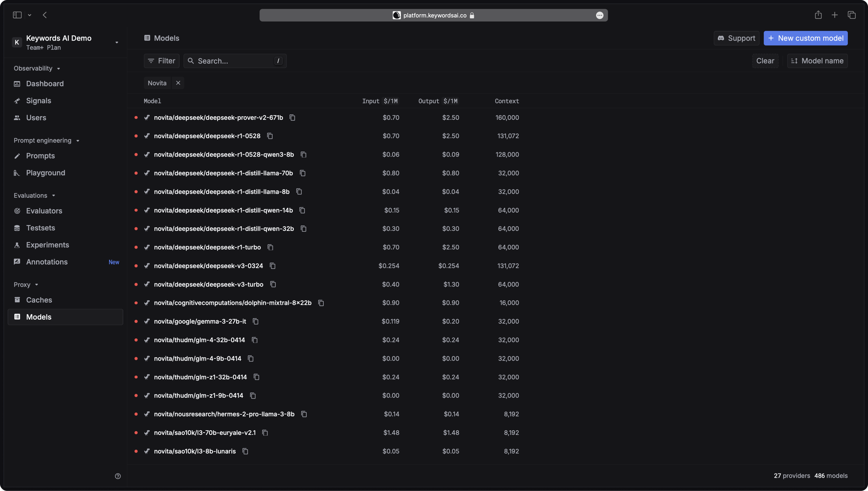The height and width of the screenshot is (491, 868).
Task: Open Annotations in sidebar
Action: pos(65,262)
